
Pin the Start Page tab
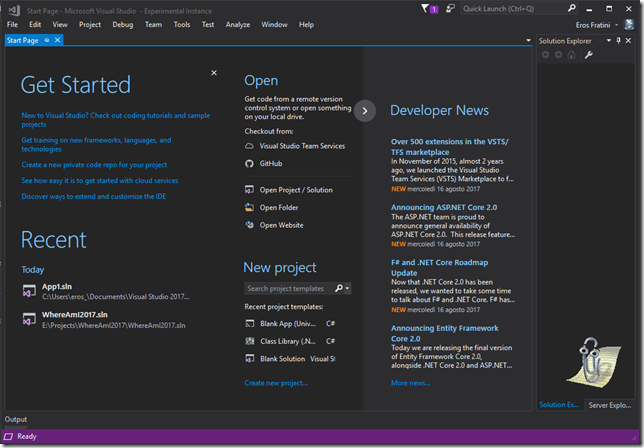[47, 40]
